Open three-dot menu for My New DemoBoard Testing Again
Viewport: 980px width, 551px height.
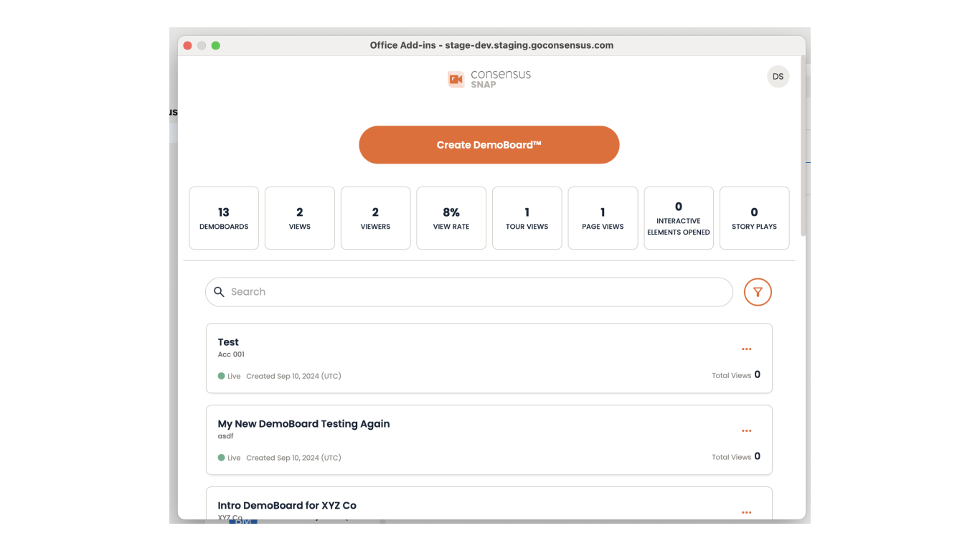(746, 431)
